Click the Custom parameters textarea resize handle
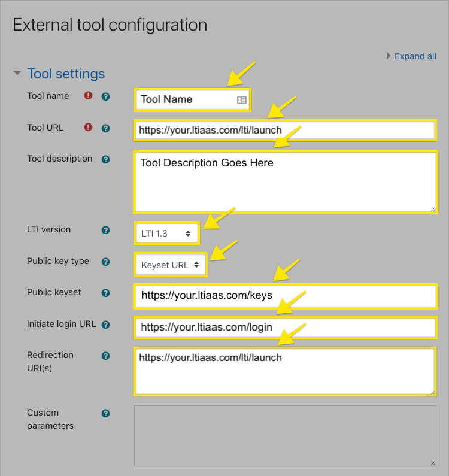Viewport: 449px width, 476px height. pyautogui.click(x=433, y=463)
